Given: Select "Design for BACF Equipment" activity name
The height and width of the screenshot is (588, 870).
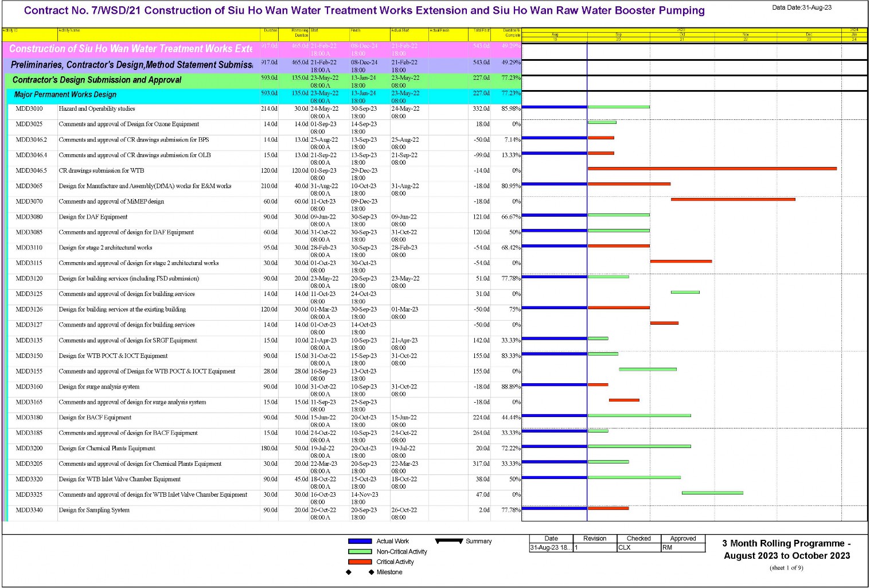Looking at the screenshot, I should coord(95,418).
